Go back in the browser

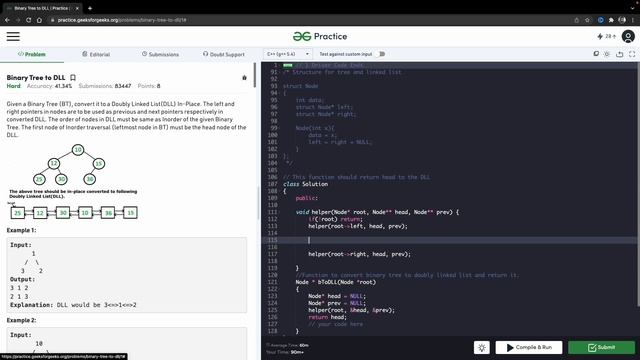pyautogui.click(x=7, y=20)
